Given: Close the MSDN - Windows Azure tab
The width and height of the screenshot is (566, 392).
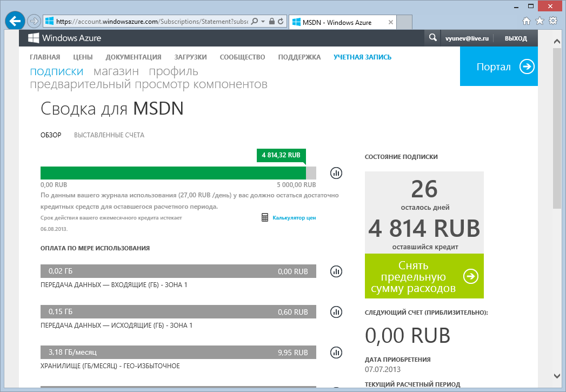Looking at the screenshot, I should tap(390, 22).
